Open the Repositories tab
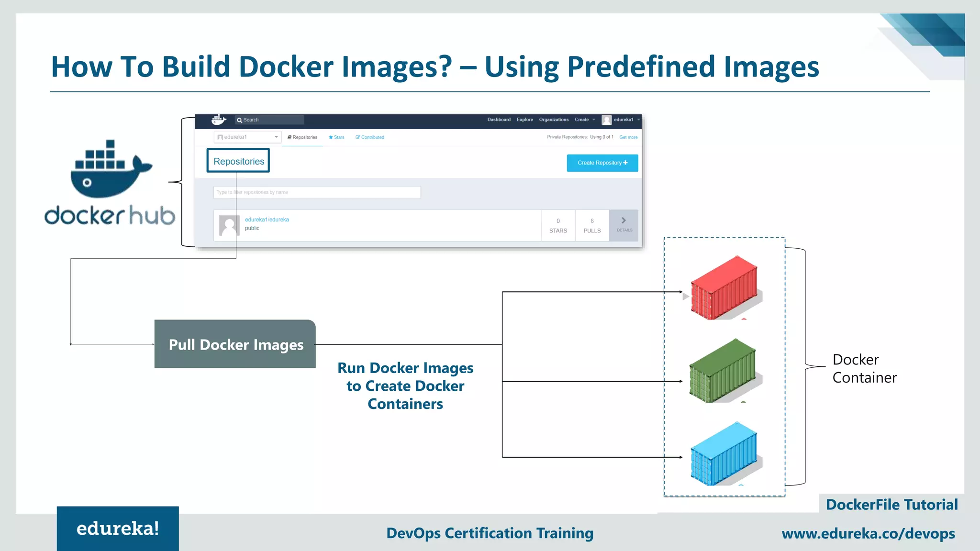This screenshot has height=551, width=980. 302,137
